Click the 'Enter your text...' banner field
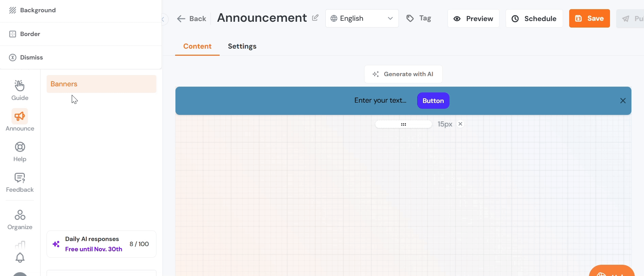Viewport: 644px width, 276px height. (x=380, y=101)
